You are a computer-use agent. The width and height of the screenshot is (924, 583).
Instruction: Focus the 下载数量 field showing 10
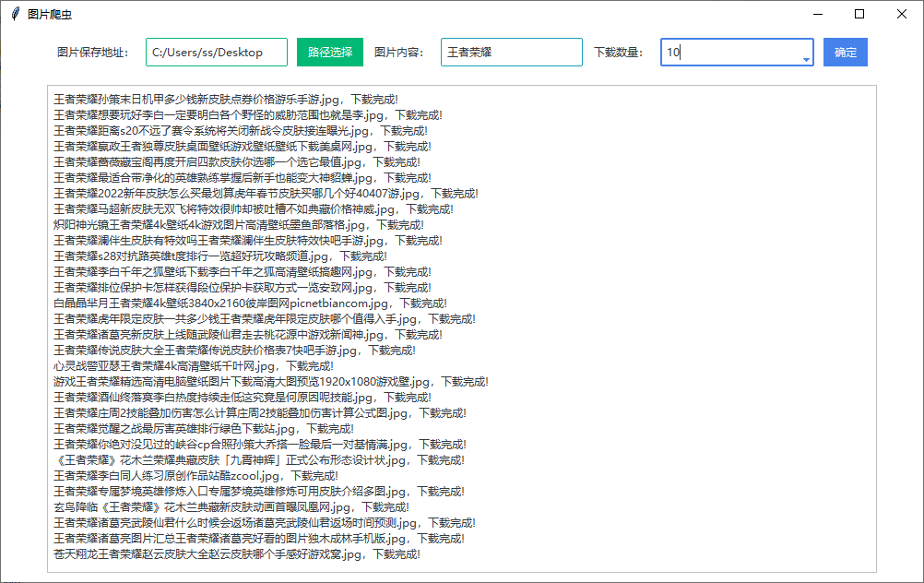(x=737, y=53)
